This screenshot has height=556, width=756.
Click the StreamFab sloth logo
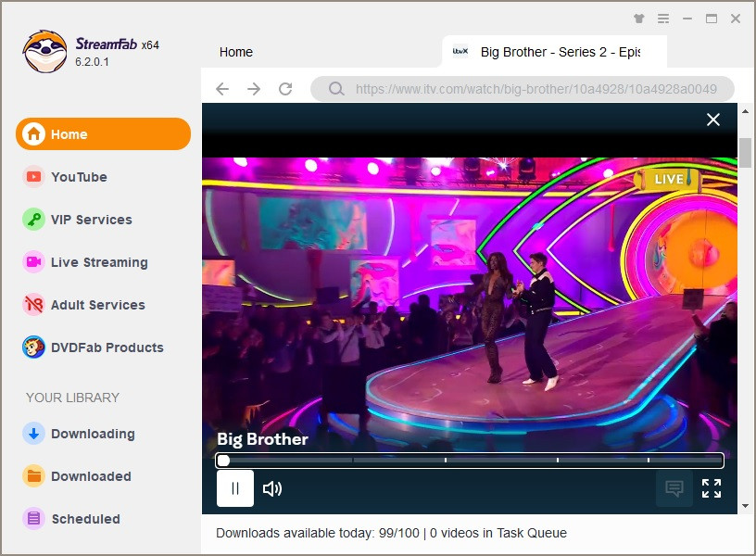click(x=44, y=52)
